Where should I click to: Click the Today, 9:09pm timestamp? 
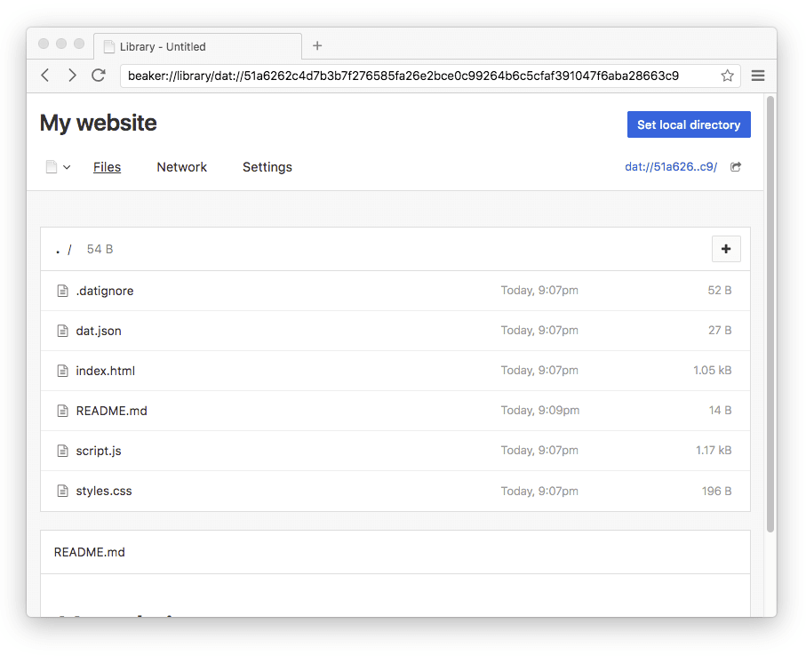(540, 411)
